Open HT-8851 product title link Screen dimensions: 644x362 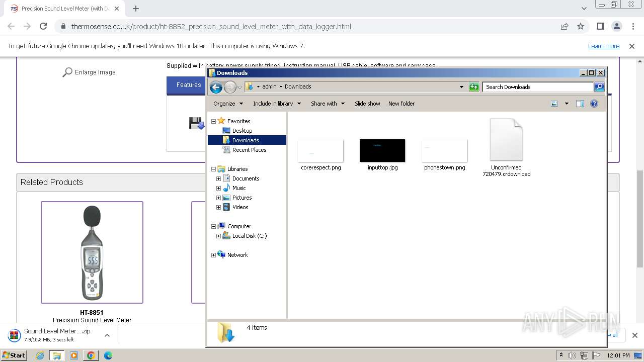[x=92, y=313]
